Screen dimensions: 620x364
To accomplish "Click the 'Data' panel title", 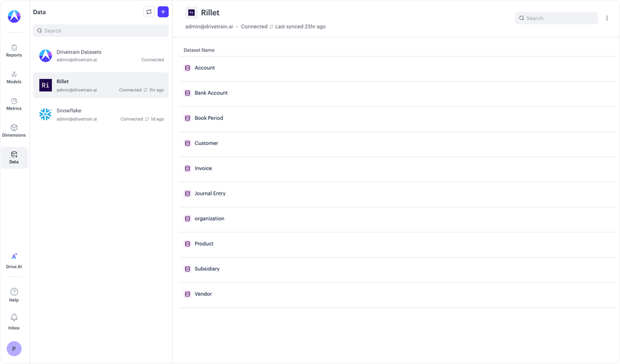I will (39, 12).
